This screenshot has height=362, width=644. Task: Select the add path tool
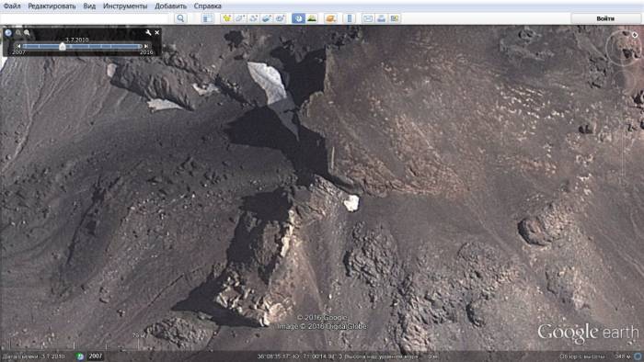[253, 18]
